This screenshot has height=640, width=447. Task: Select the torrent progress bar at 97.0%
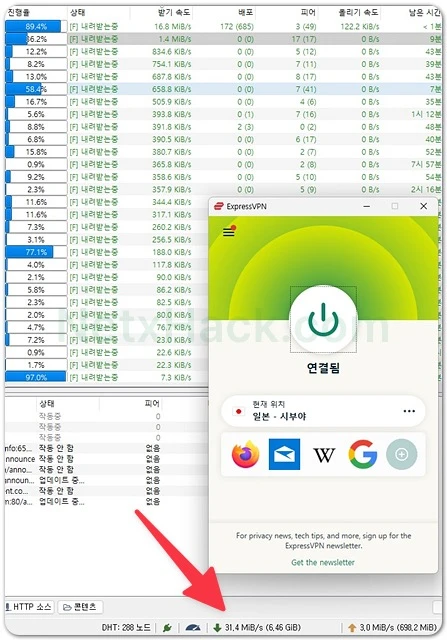pyautogui.click(x=36, y=377)
